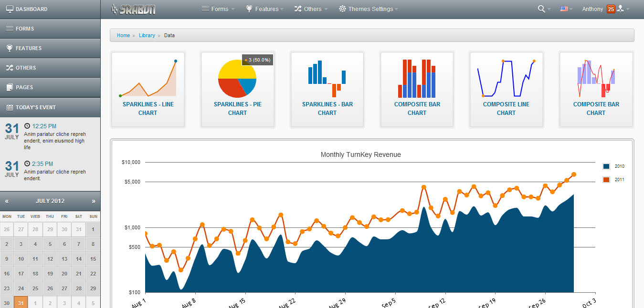Click the 2:35 PM event time
Viewport: 644px width, 308px height.
[x=42, y=164]
